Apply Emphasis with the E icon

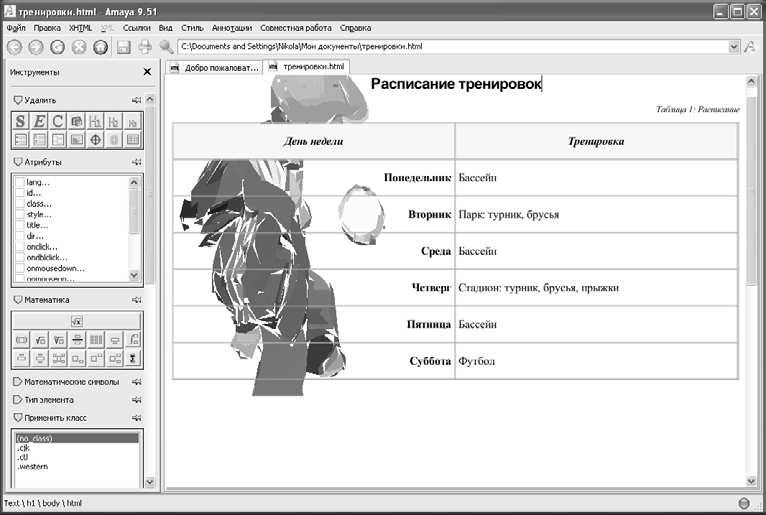tap(39, 121)
